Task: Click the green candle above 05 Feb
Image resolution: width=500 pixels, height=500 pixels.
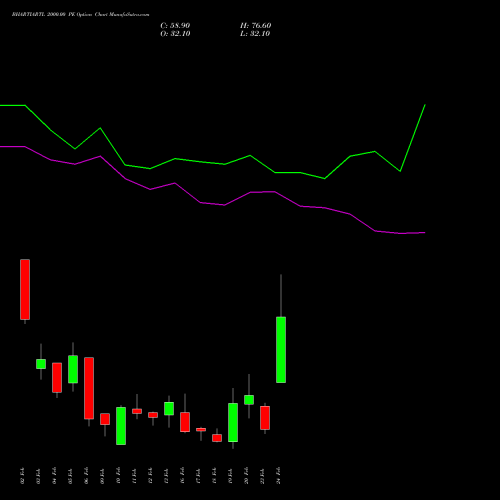Action: (73, 369)
